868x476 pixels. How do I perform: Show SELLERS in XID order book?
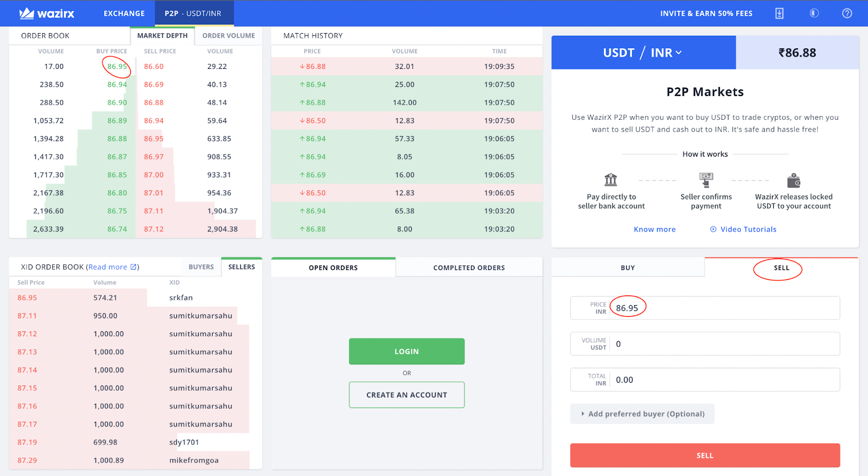tap(241, 267)
